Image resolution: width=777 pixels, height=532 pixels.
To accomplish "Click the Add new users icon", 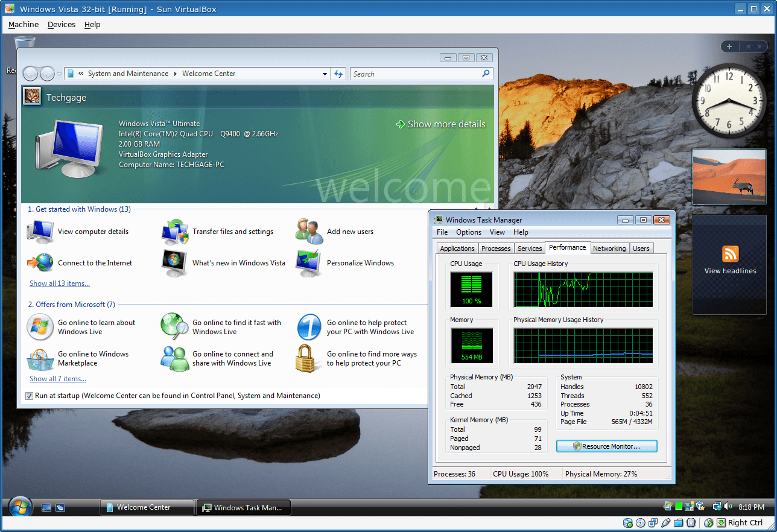I will 309,232.
